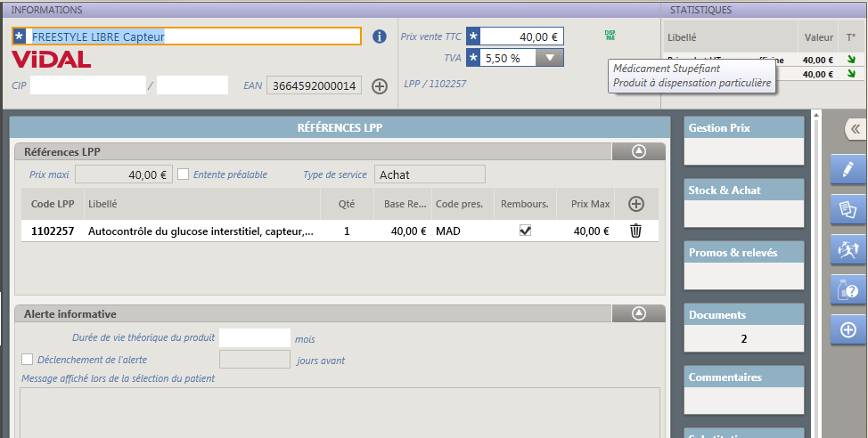Select the Autocontrôle du glucose interstitiel label
Screen dimensions: 868x438
pyautogui.click(x=201, y=231)
